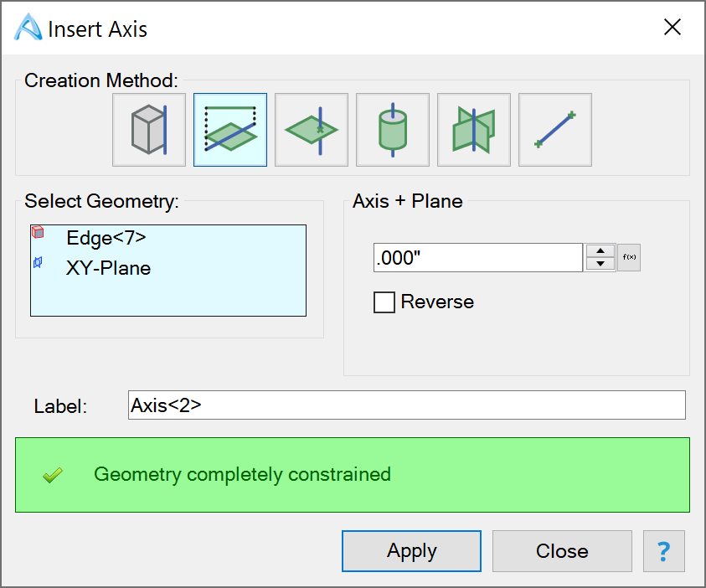Screen dimensions: 706x588
Task: Click the Label text field containing Axis<2>
Action: [x=406, y=405]
